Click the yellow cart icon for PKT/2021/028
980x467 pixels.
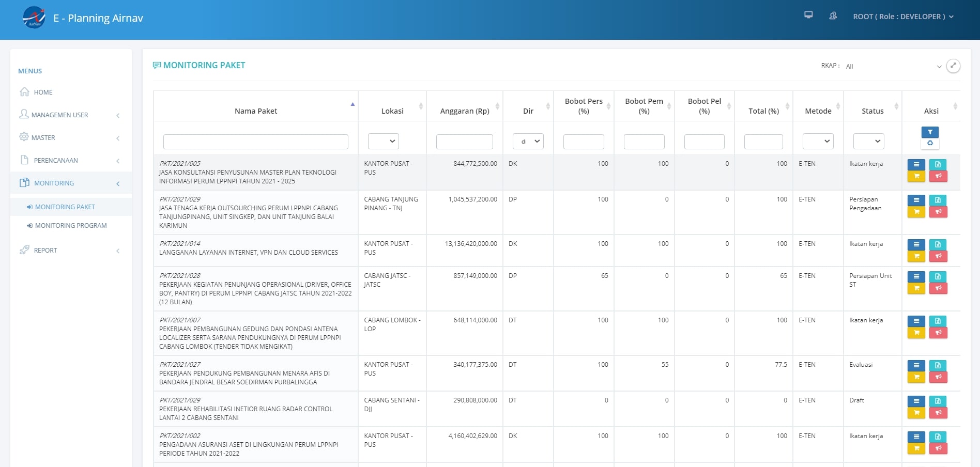[x=916, y=288]
